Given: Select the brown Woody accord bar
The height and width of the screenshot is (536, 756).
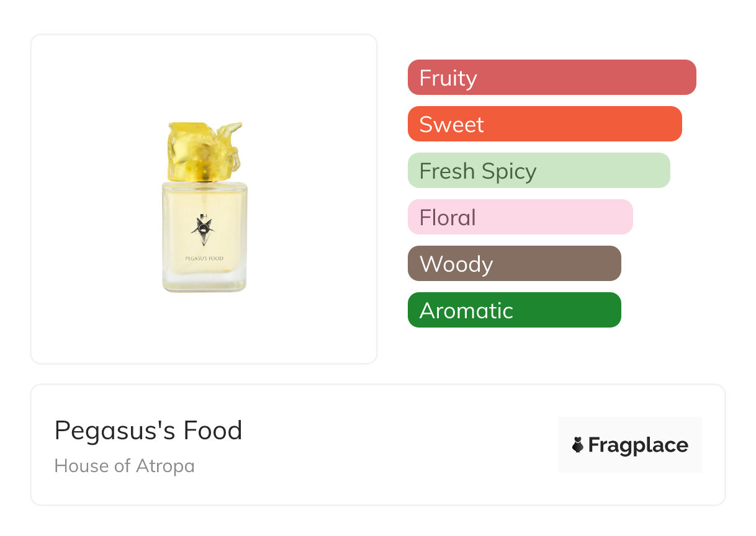Looking at the screenshot, I should point(514,264).
